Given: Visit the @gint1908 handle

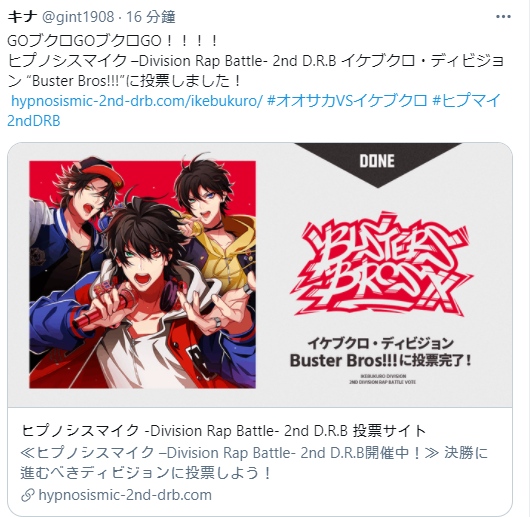Looking at the screenshot, I should (x=78, y=17).
